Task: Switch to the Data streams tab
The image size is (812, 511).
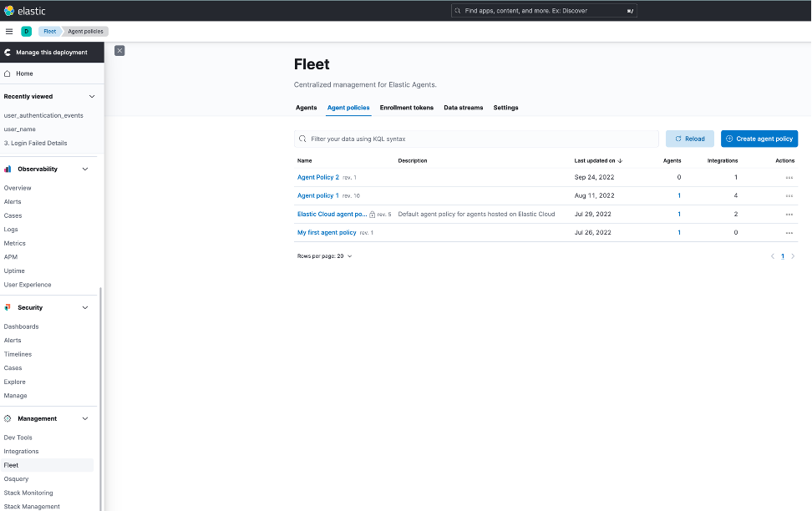Action: (463, 108)
